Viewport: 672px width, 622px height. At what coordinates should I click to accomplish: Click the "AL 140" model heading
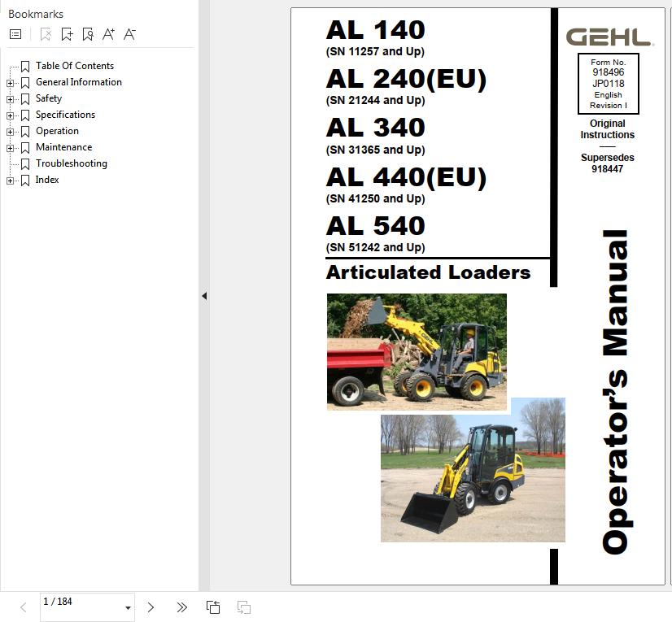pyautogui.click(x=375, y=30)
